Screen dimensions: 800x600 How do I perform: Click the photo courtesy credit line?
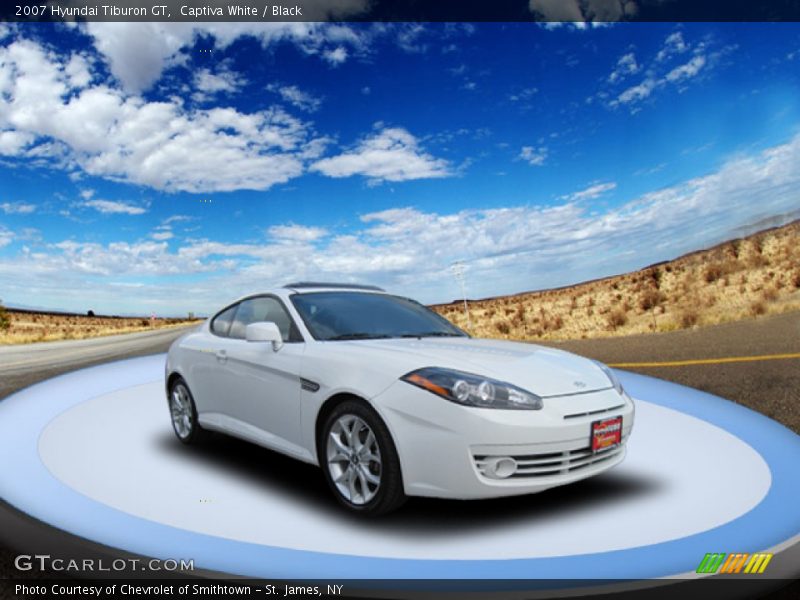(x=179, y=590)
